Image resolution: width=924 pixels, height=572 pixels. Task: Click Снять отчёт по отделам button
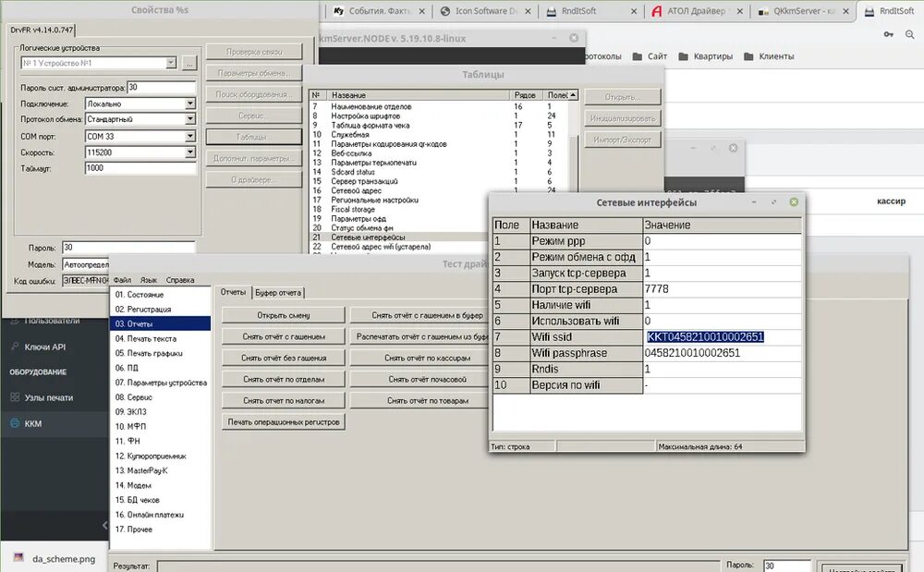pos(284,380)
